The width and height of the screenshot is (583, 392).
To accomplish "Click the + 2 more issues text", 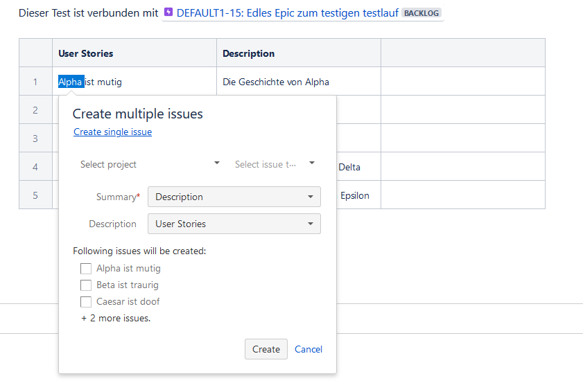I will pyautogui.click(x=116, y=318).
